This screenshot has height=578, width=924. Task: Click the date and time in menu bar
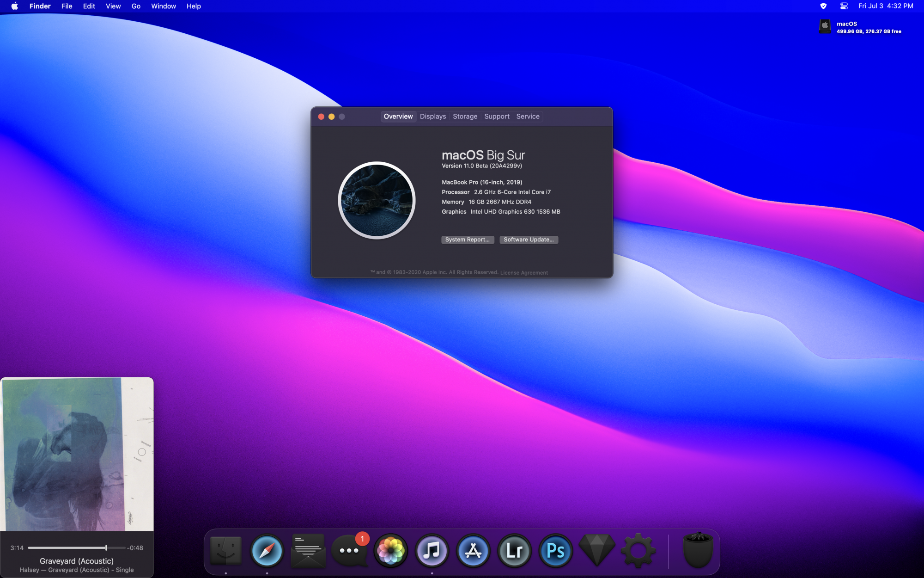pos(886,6)
